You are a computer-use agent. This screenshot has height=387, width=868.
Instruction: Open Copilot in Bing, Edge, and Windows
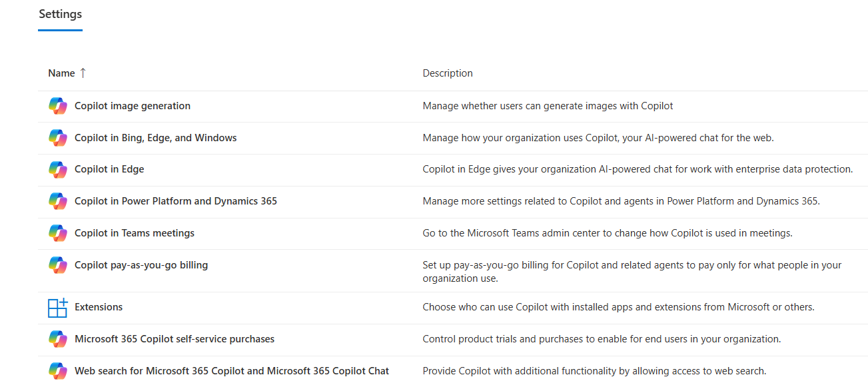[156, 138]
